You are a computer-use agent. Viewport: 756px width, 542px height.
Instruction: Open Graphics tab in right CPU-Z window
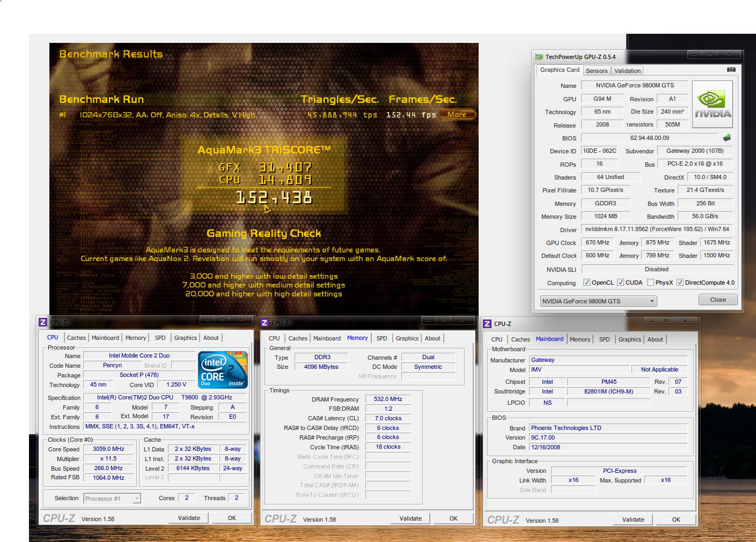pos(629,339)
